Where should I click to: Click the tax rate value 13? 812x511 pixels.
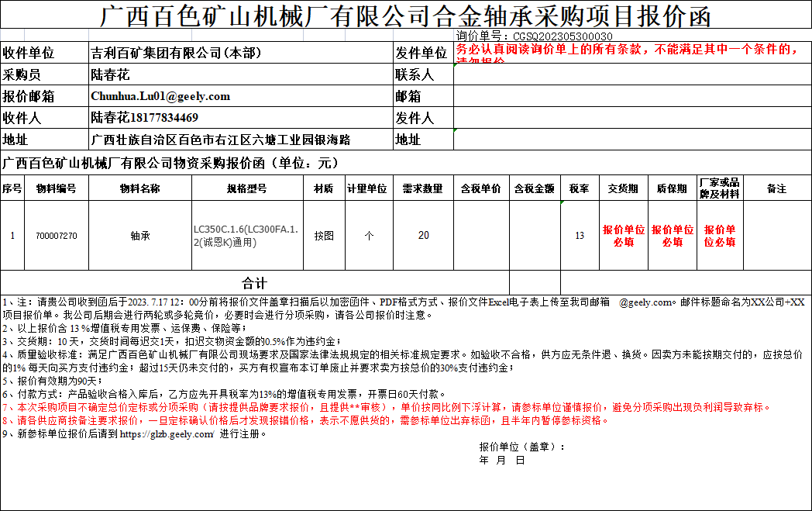coord(580,236)
